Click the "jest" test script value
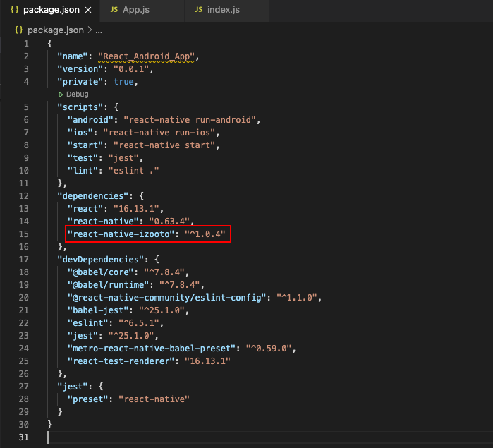This screenshot has height=448, width=493. pos(123,158)
